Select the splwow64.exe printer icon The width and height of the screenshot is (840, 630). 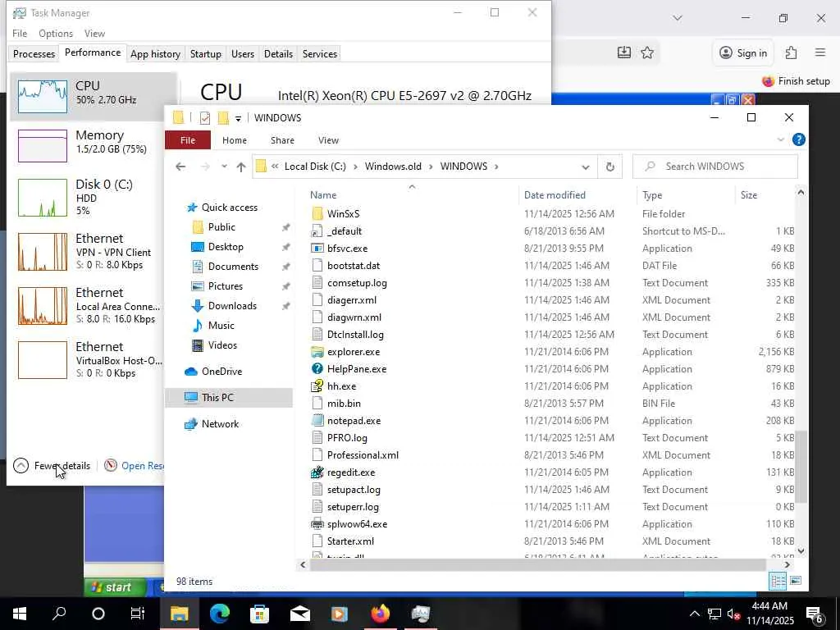click(x=317, y=524)
